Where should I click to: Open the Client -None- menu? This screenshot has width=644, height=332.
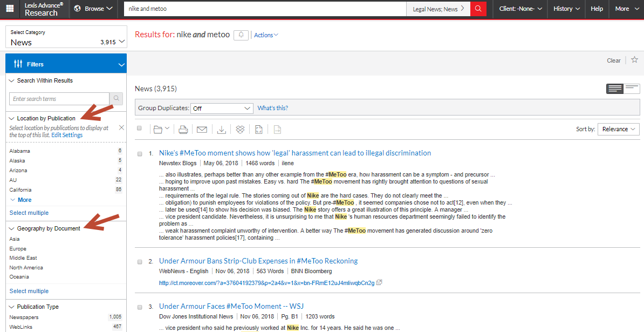pyautogui.click(x=520, y=9)
